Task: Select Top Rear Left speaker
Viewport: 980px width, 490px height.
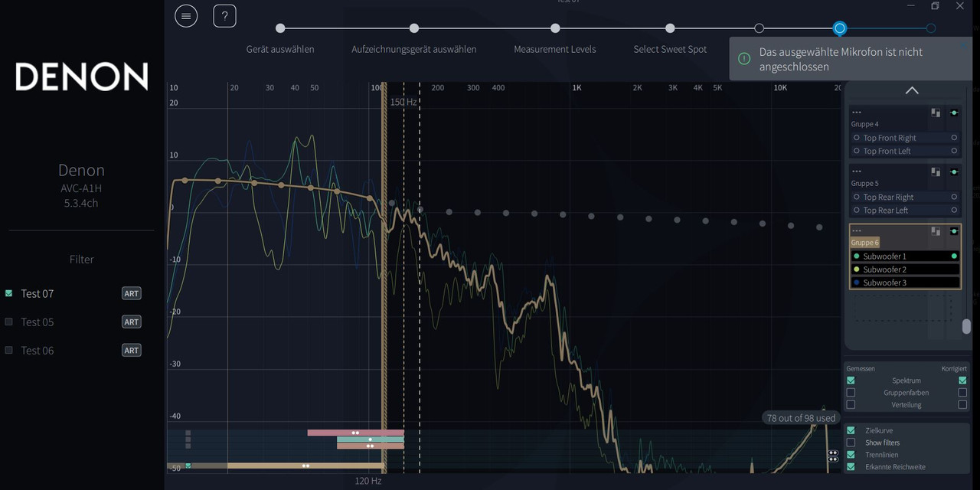Action: click(905, 210)
